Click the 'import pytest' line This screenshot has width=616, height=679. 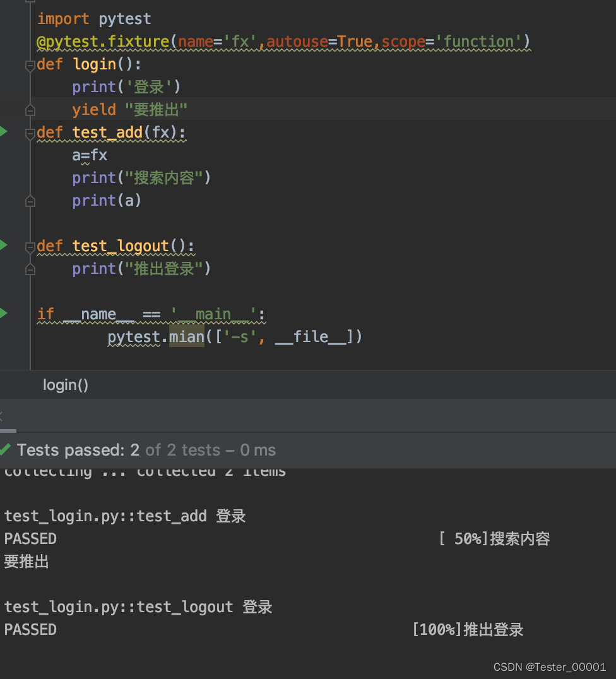click(x=94, y=19)
